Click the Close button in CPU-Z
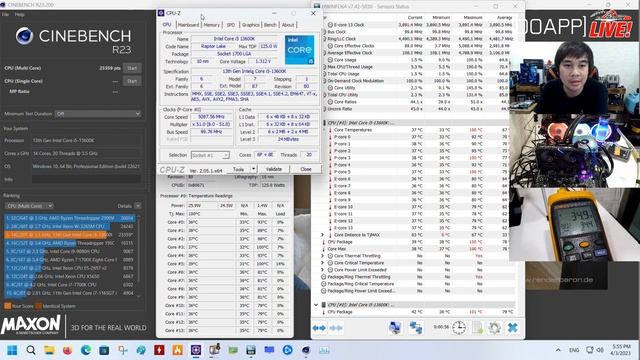 (306, 169)
